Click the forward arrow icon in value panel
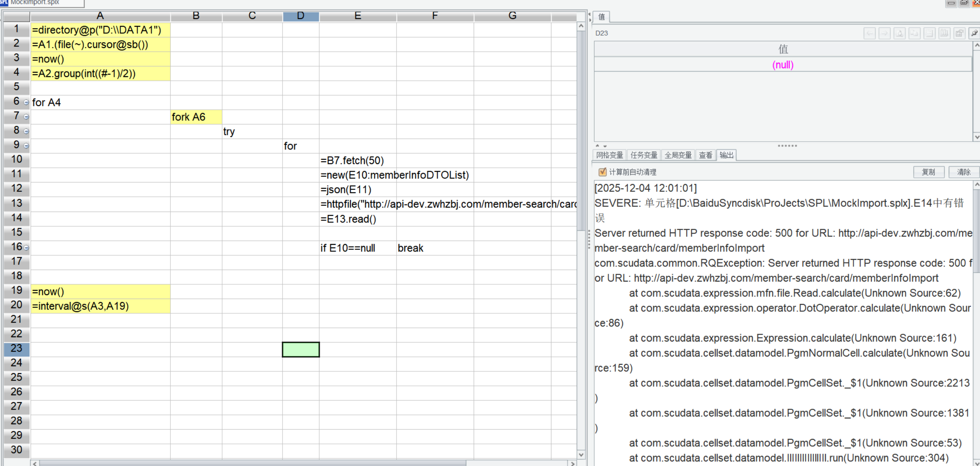This screenshot has height=466, width=980. pyautogui.click(x=885, y=34)
